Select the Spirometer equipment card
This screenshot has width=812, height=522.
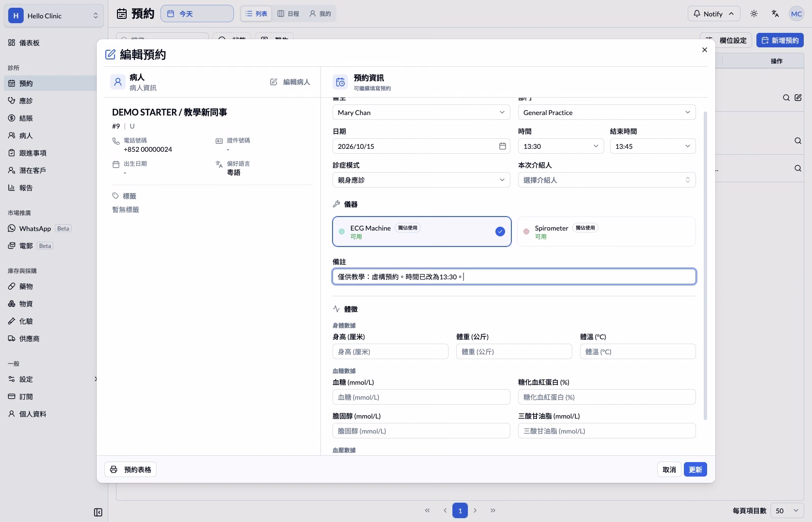point(607,232)
